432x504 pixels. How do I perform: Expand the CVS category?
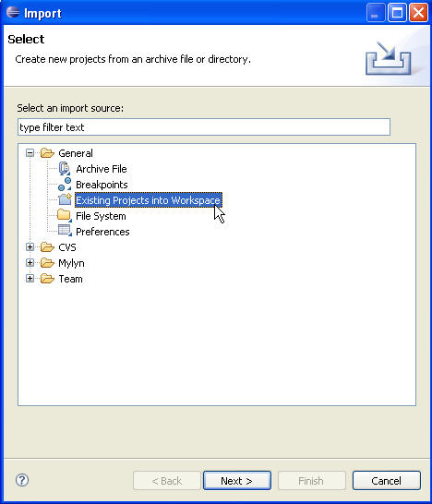(x=30, y=247)
